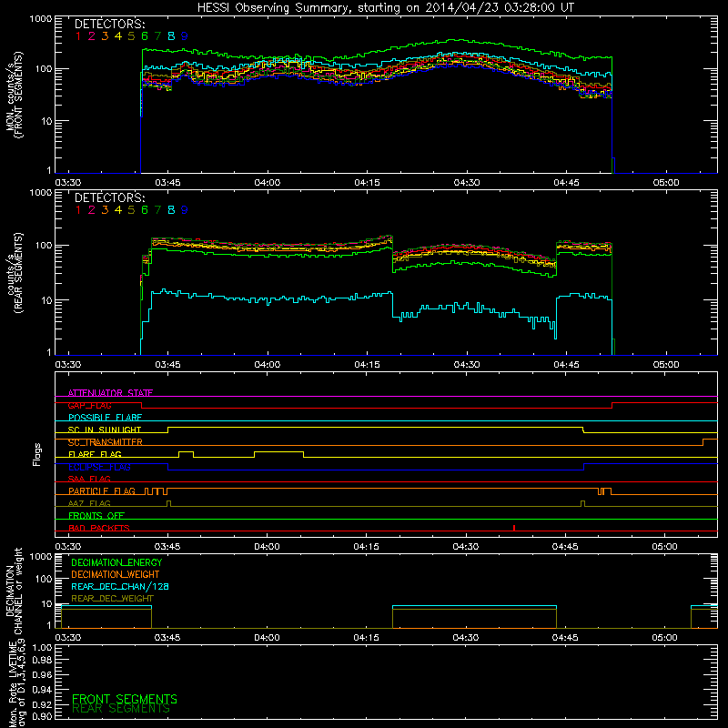
Task: Click 04:45 tick under rear segments plot
Action: (x=566, y=365)
